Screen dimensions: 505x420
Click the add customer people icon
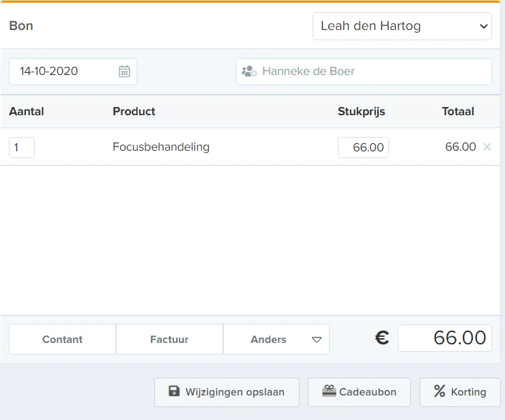pyautogui.click(x=249, y=71)
